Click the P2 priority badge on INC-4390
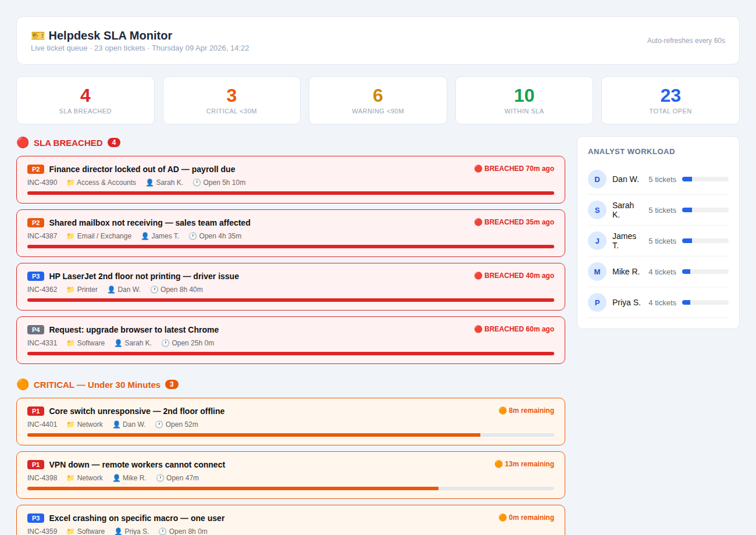The image size is (756, 535). [36, 169]
